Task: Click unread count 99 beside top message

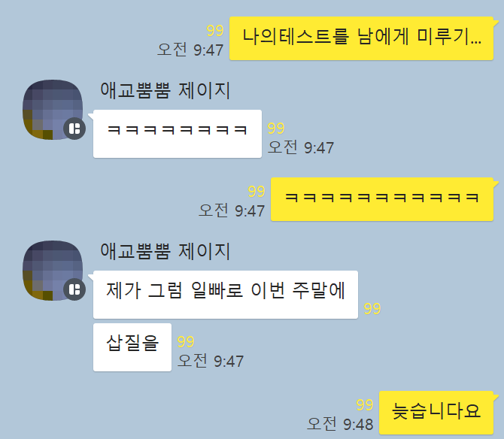Action: click(x=215, y=31)
